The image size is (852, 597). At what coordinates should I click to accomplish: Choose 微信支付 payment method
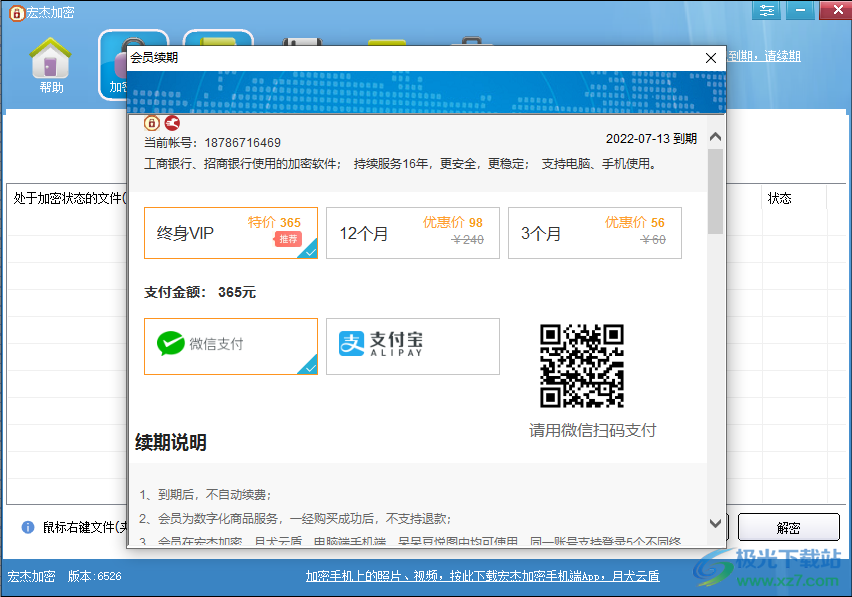231,347
